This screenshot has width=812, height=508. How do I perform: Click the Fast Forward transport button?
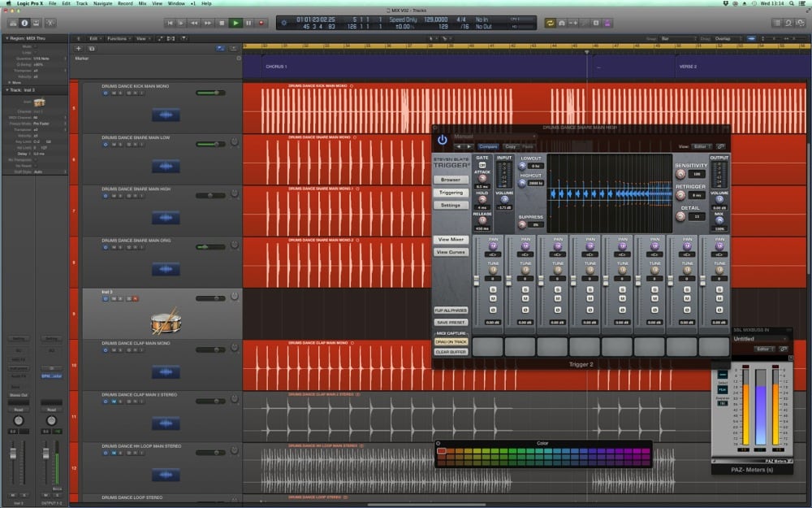[x=208, y=23]
